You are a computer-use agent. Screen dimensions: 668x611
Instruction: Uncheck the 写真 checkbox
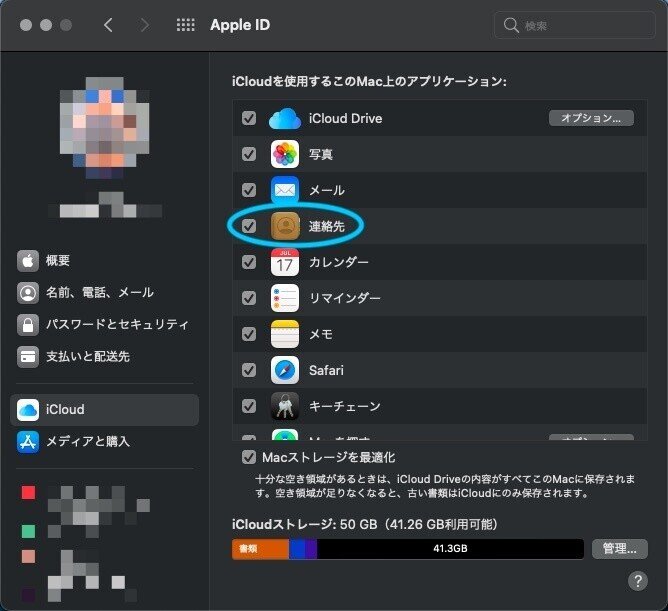(249, 154)
